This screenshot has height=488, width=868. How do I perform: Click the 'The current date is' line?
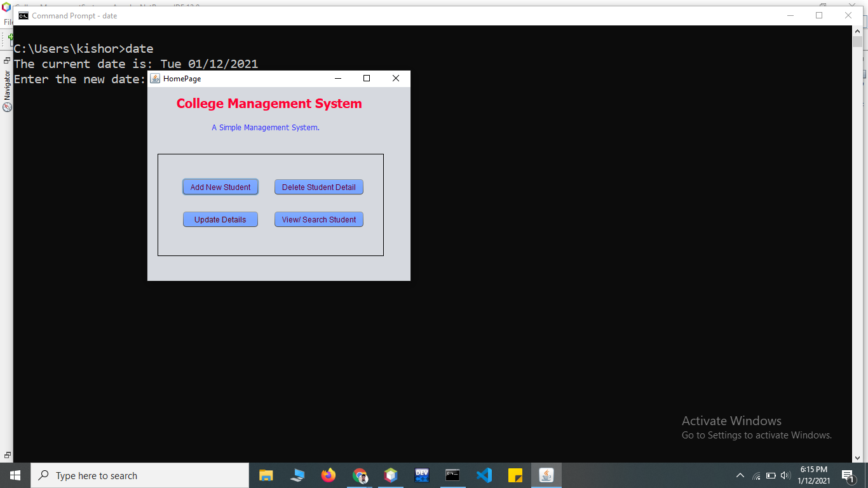(x=136, y=64)
